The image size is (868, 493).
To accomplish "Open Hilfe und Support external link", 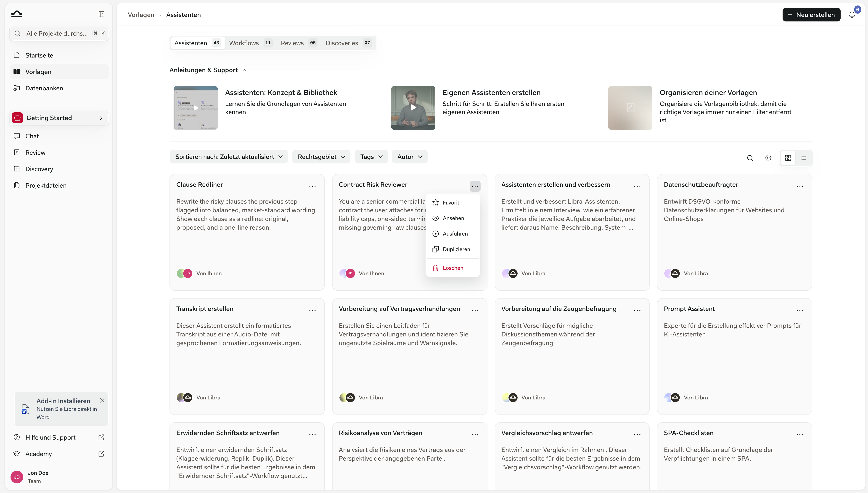I will (59, 437).
